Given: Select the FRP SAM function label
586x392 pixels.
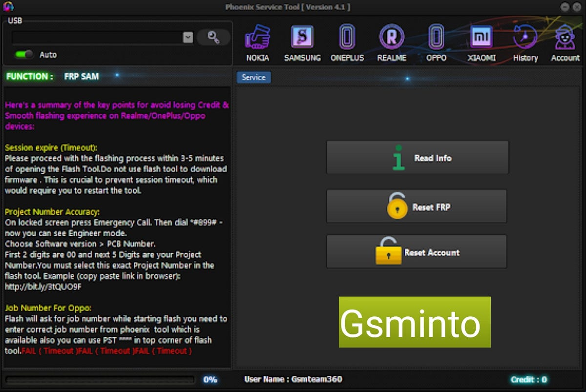Looking at the screenshot, I should [81, 76].
